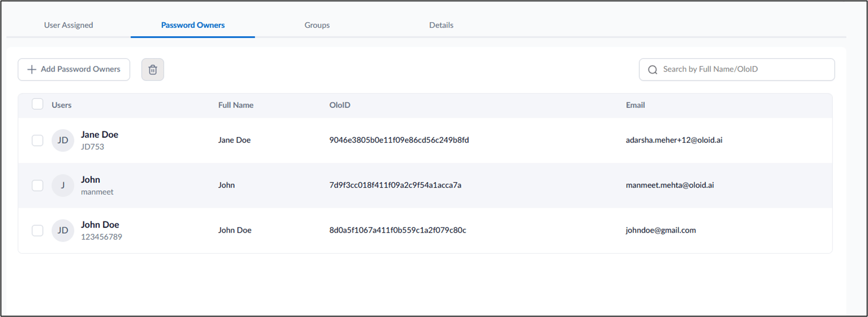This screenshot has height=317, width=868.
Task: Select the Password Owners tab
Action: pos(193,25)
